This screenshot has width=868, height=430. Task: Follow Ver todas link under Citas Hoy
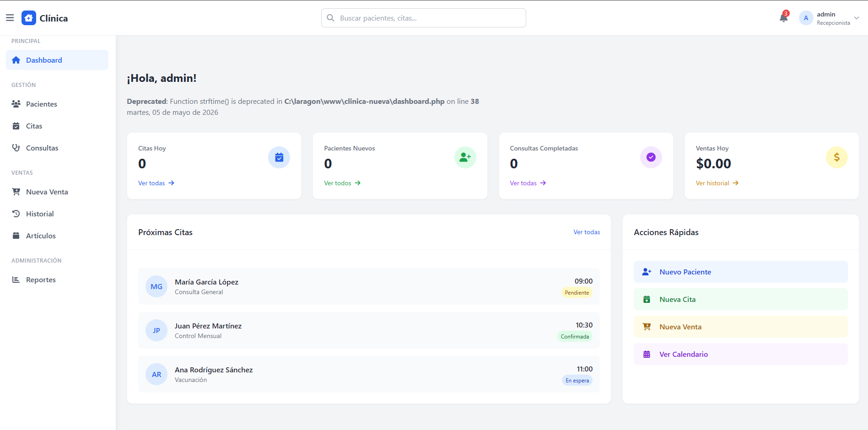click(x=156, y=183)
